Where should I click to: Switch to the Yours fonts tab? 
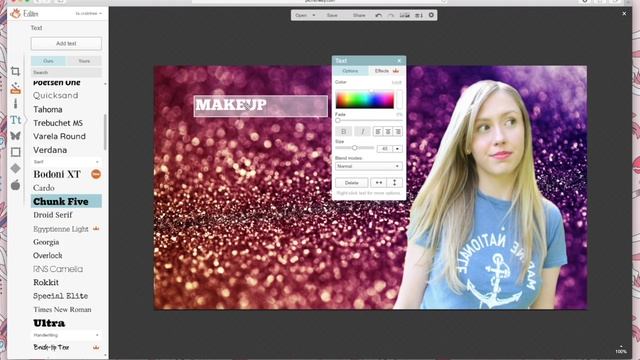tap(84, 61)
